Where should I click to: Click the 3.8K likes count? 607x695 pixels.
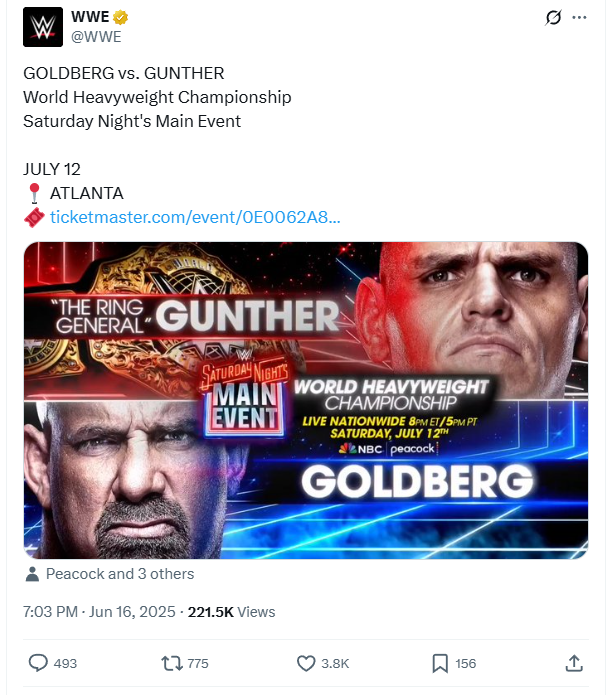point(335,663)
